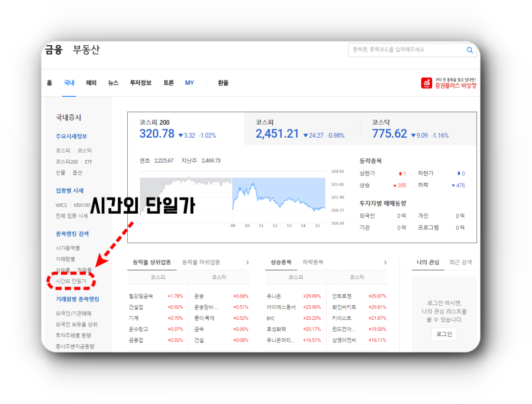
Task: Select the 코스피 index tab
Action: pos(302,129)
